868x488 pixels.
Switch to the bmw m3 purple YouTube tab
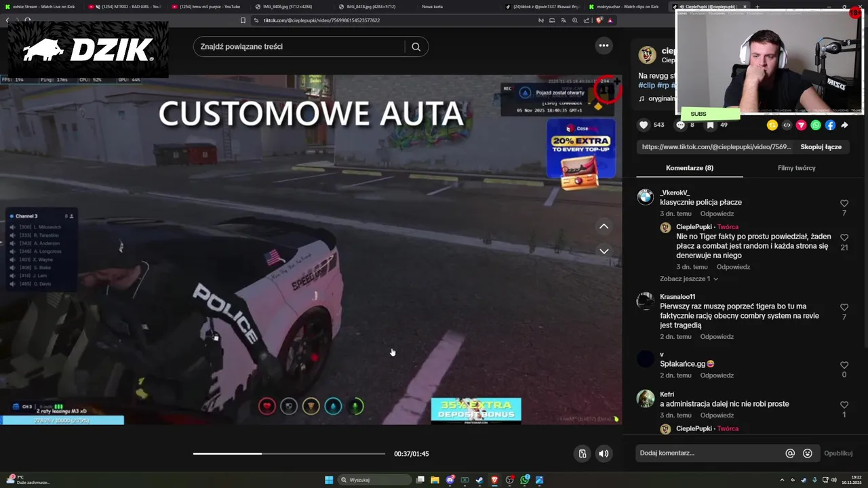tap(206, 7)
